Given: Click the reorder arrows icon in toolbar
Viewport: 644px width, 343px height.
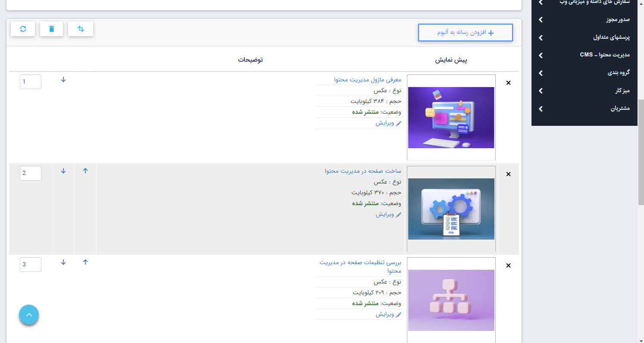Looking at the screenshot, I should point(80,28).
